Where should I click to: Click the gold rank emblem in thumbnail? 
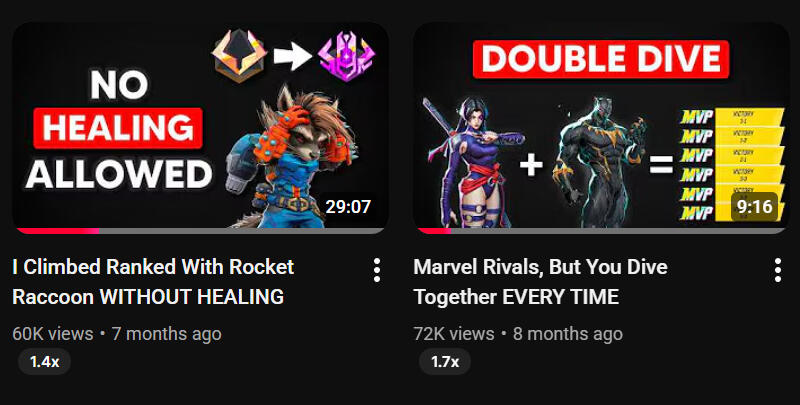click(239, 56)
